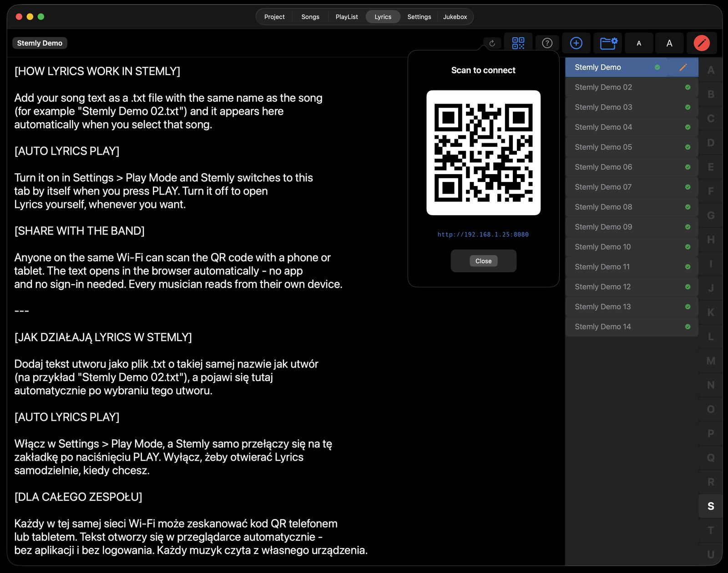Jump to letter K in alphabet index
The image size is (728, 573).
(711, 312)
